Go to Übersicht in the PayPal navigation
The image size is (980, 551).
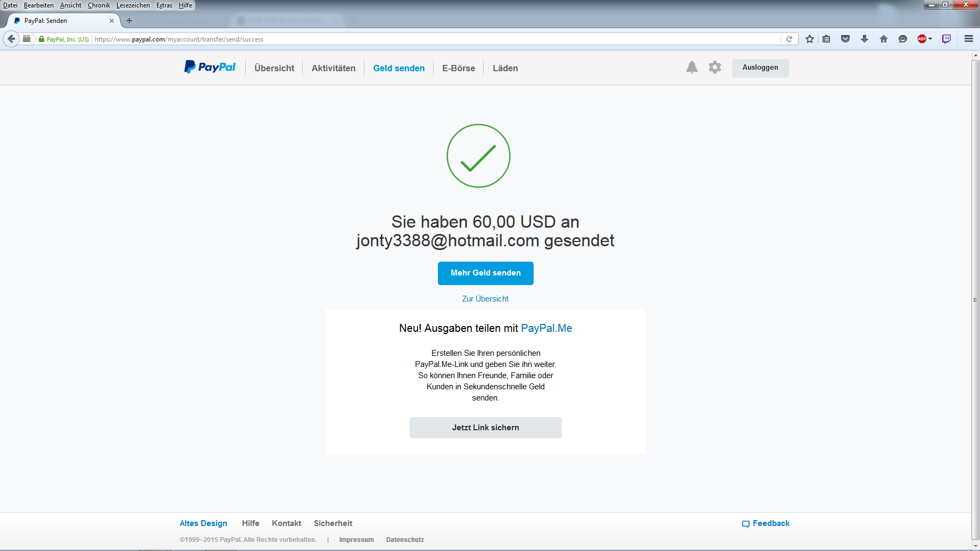[275, 68]
